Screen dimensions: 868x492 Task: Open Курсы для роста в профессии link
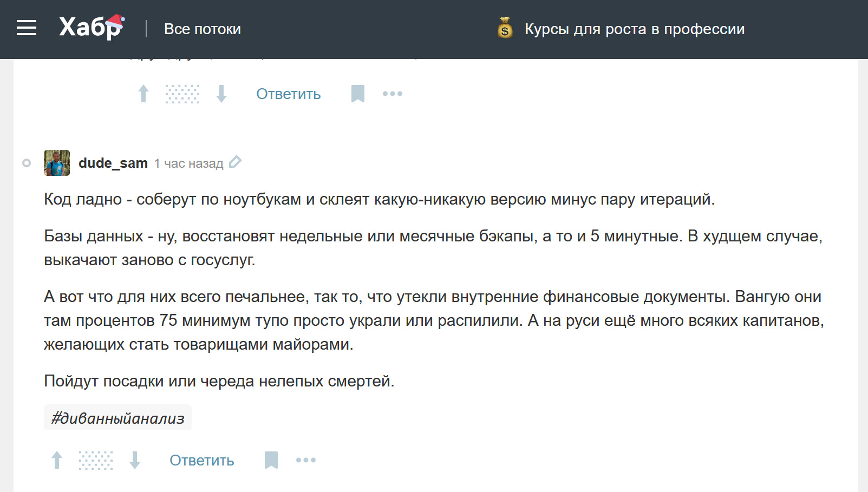634,29
